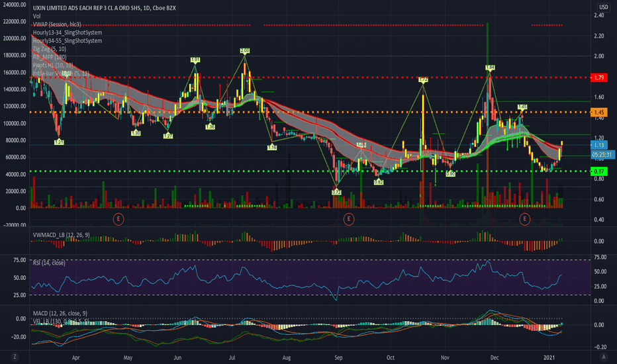Click the 05:25:31 bar countdown label
The height and width of the screenshot is (364, 617).
[x=602, y=155]
